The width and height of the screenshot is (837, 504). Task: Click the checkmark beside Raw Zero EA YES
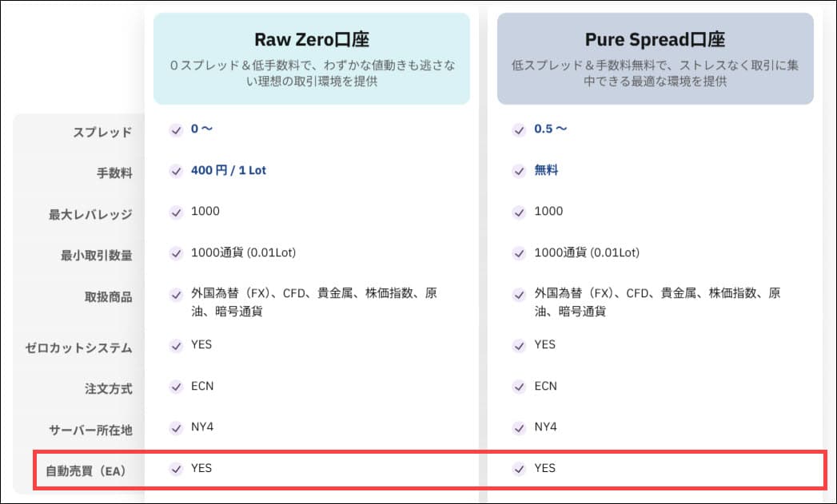click(176, 469)
